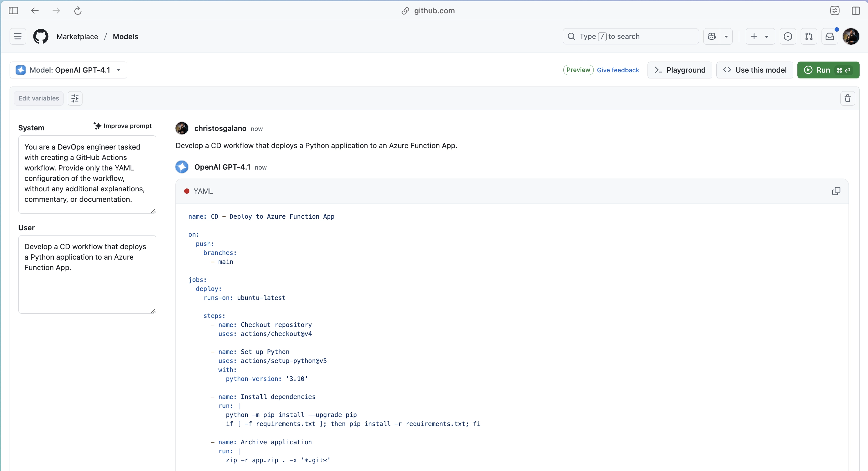868x471 pixels.
Task: Click the python-version '3.10' line
Action: click(267, 379)
